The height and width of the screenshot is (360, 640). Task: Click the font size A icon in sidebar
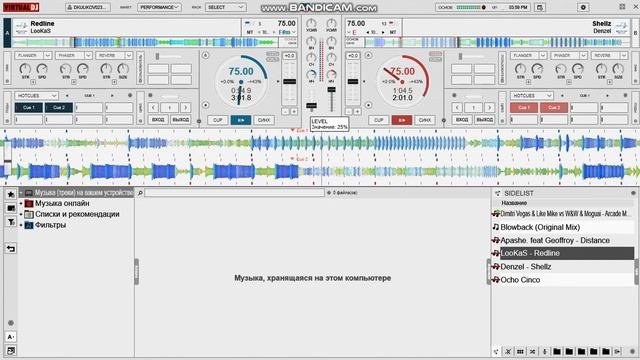point(11,337)
